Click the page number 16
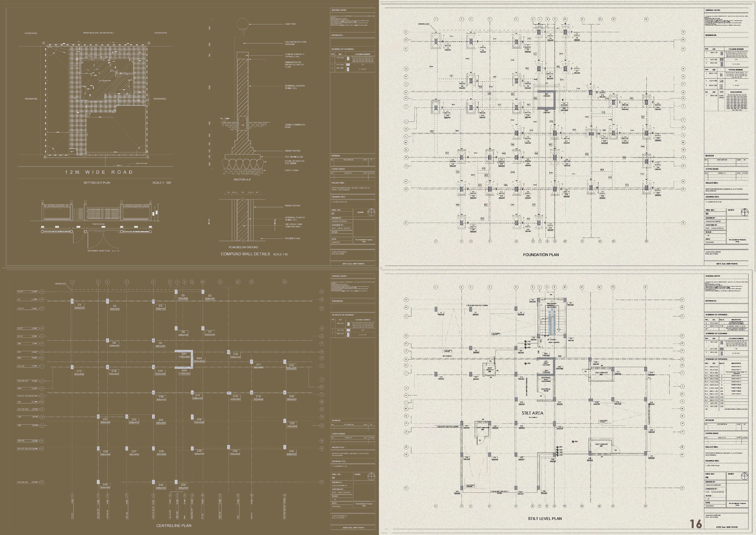Viewport: 756px width, 535px height. pyautogui.click(x=696, y=524)
